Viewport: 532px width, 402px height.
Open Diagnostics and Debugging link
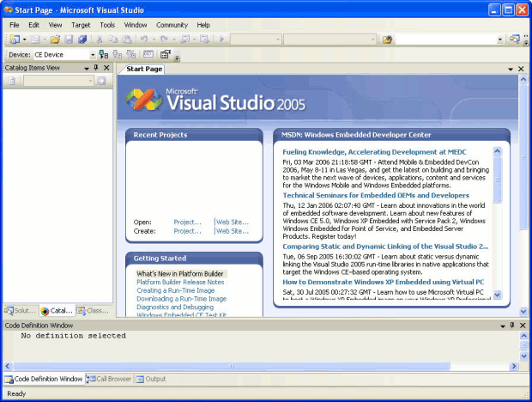pos(175,307)
